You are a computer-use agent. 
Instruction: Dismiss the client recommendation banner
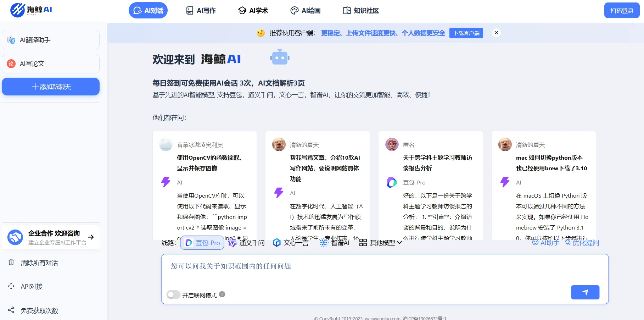496,33
